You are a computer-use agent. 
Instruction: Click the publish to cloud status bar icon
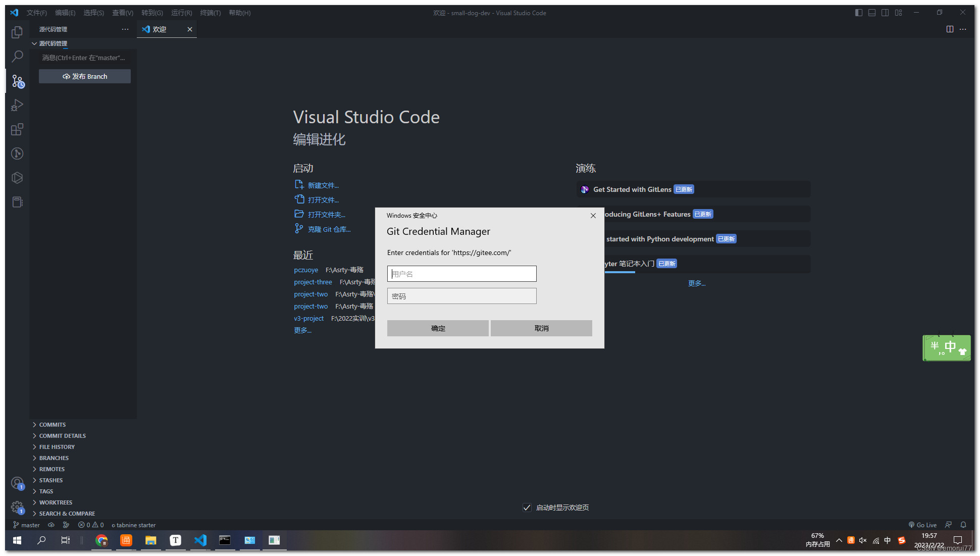(x=51, y=525)
